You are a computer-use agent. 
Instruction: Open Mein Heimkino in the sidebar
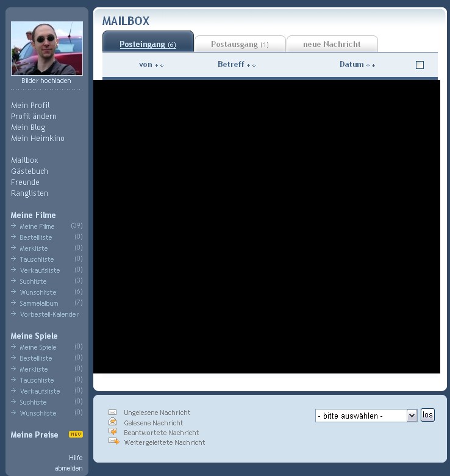click(38, 139)
